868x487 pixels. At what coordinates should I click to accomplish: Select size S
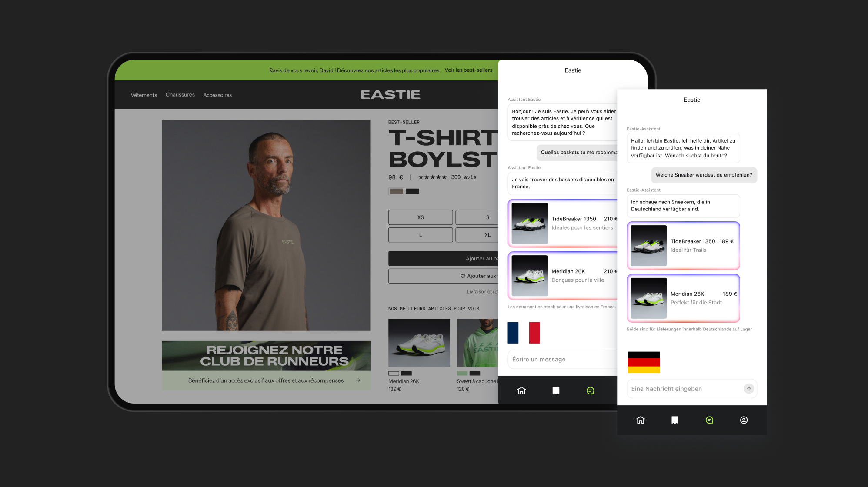pos(477,217)
